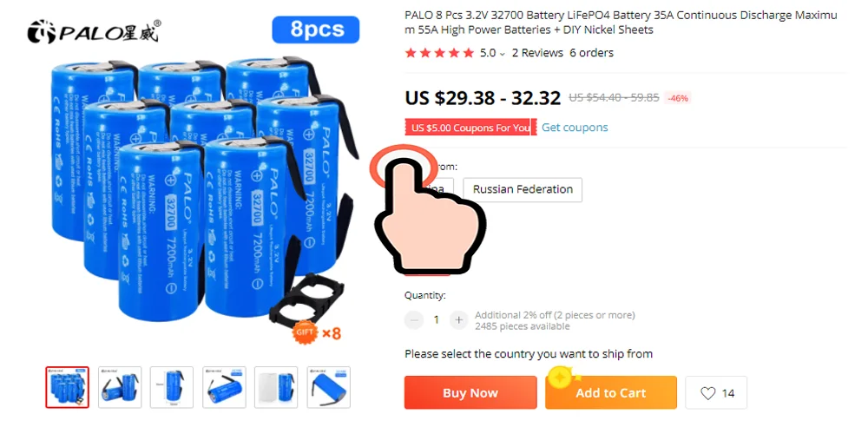Select the first product thumbnail with eight batteries
The width and height of the screenshot is (868, 447).
pos(67,387)
